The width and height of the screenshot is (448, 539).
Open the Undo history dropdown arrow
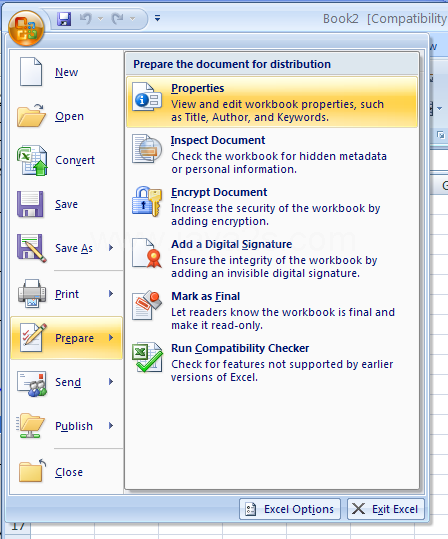[x=100, y=19]
